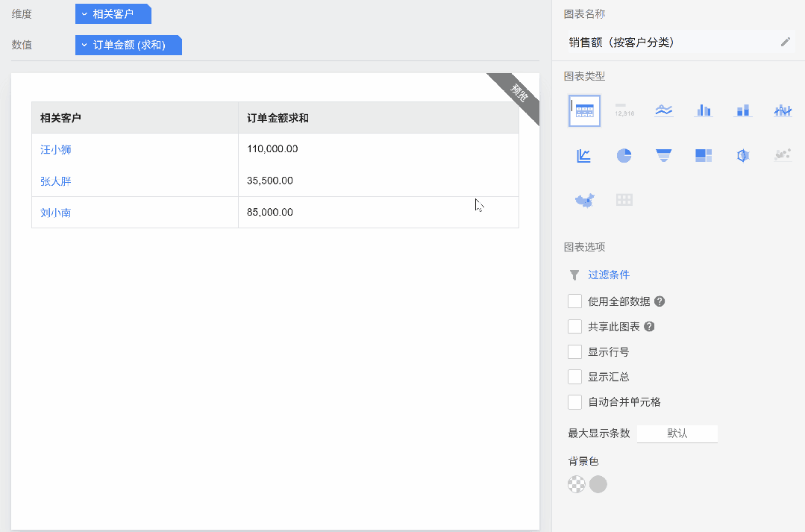Edit chart name with pencil icon
Viewport: 805px width, 532px height.
(x=786, y=42)
